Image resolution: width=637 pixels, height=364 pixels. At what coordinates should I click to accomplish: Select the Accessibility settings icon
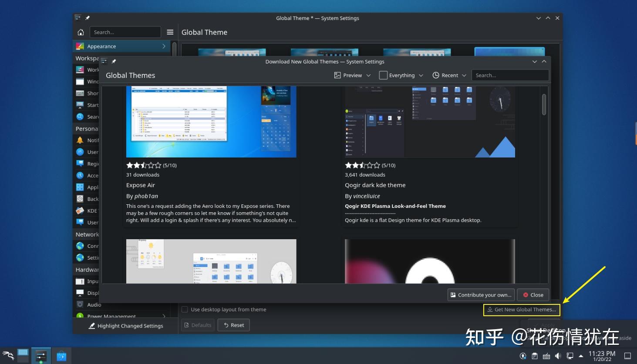[80, 175]
